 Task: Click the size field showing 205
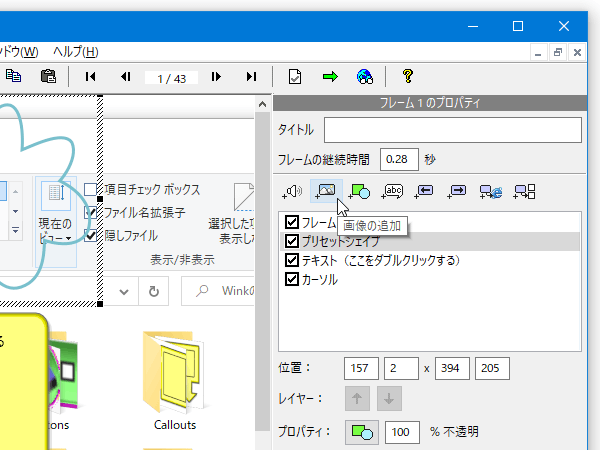pos(492,368)
